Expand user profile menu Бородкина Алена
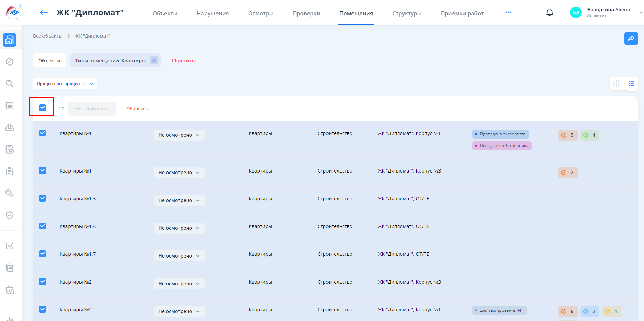 (x=641, y=13)
